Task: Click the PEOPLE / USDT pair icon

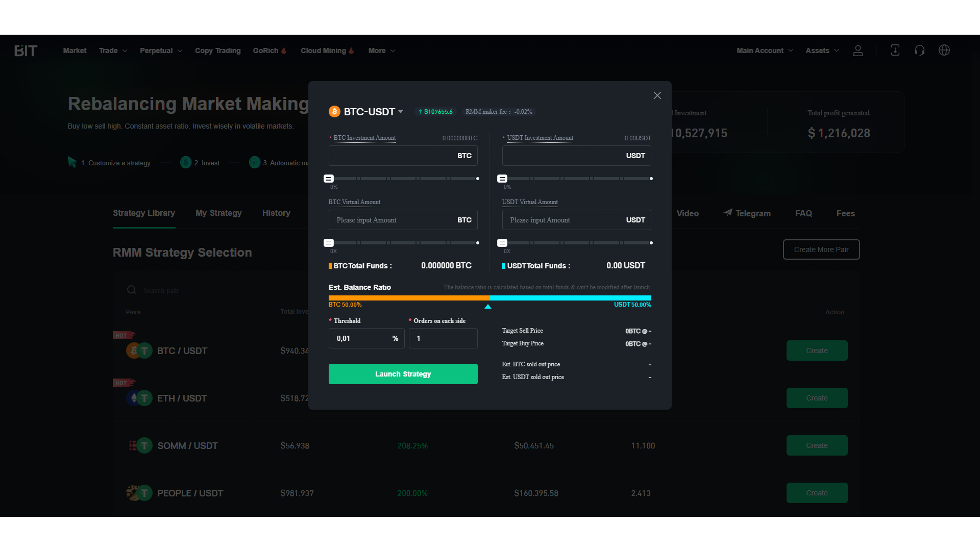Action: 139,493
